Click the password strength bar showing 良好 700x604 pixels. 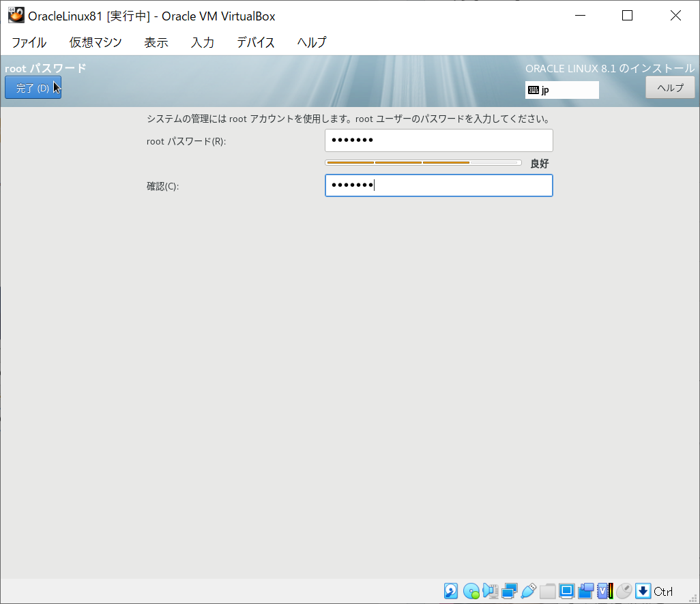click(x=422, y=162)
